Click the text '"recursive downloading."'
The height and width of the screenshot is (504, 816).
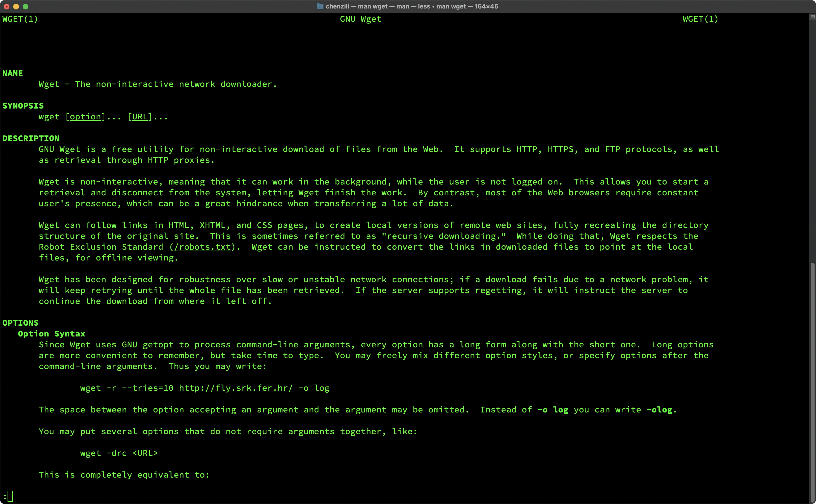click(x=443, y=236)
